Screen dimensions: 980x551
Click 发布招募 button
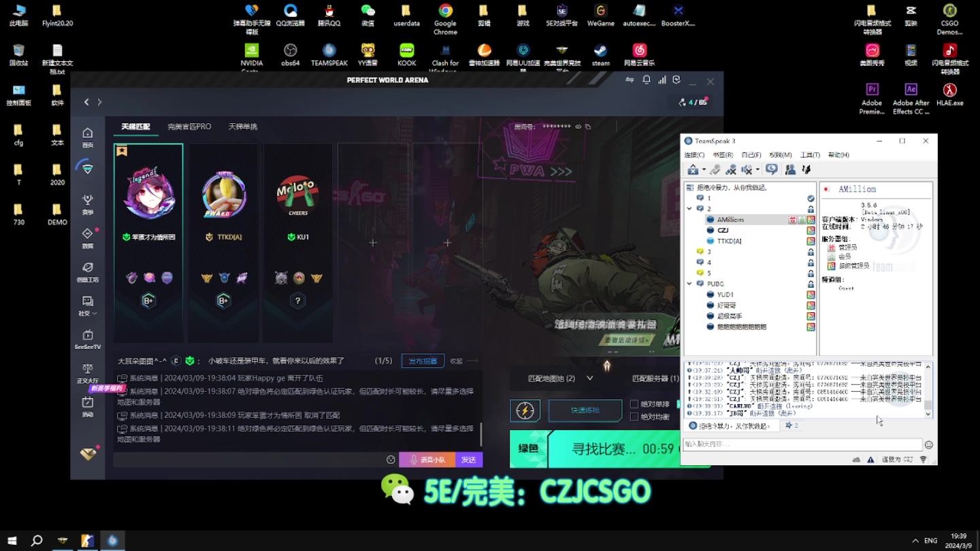[423, 361]
